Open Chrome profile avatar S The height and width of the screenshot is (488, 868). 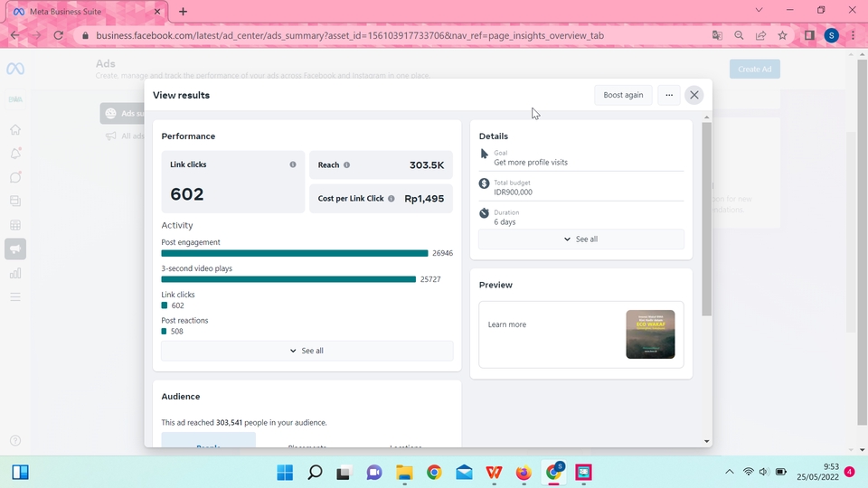pos(832,35)
